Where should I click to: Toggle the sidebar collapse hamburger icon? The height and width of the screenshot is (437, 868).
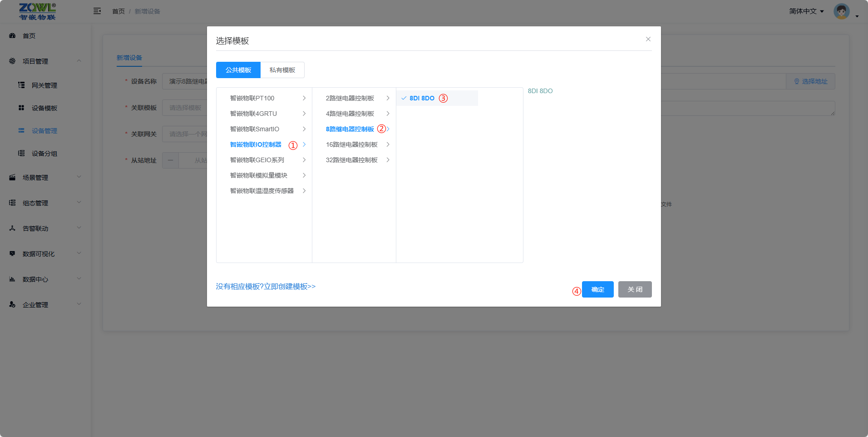click(97, 11)
